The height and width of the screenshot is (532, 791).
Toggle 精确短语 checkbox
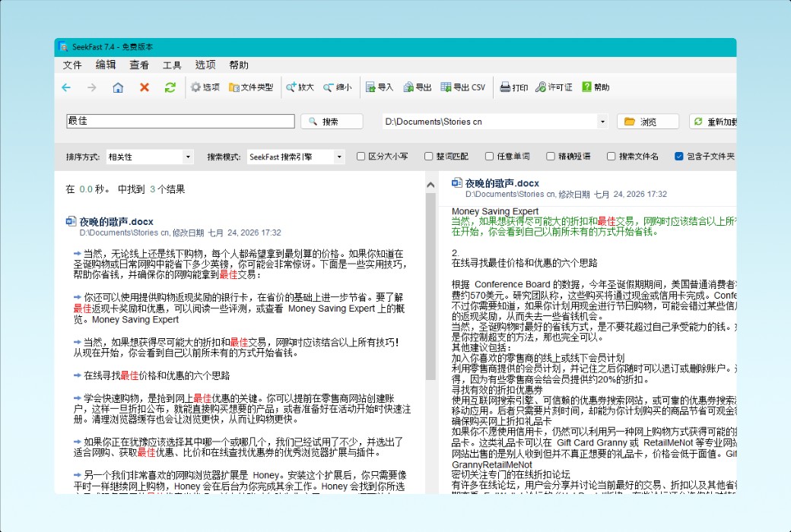pos(551,157)
